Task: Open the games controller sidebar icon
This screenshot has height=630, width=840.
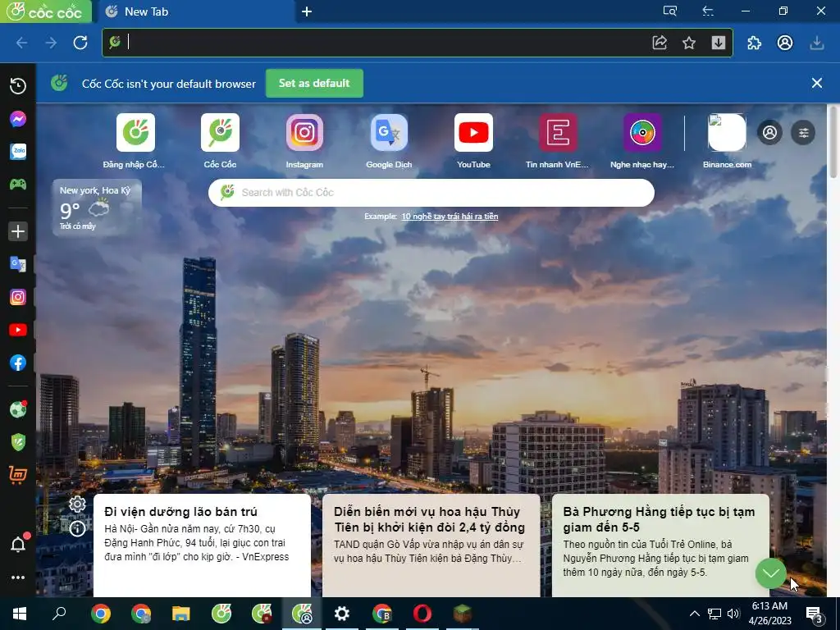Action: coord(18,185)
